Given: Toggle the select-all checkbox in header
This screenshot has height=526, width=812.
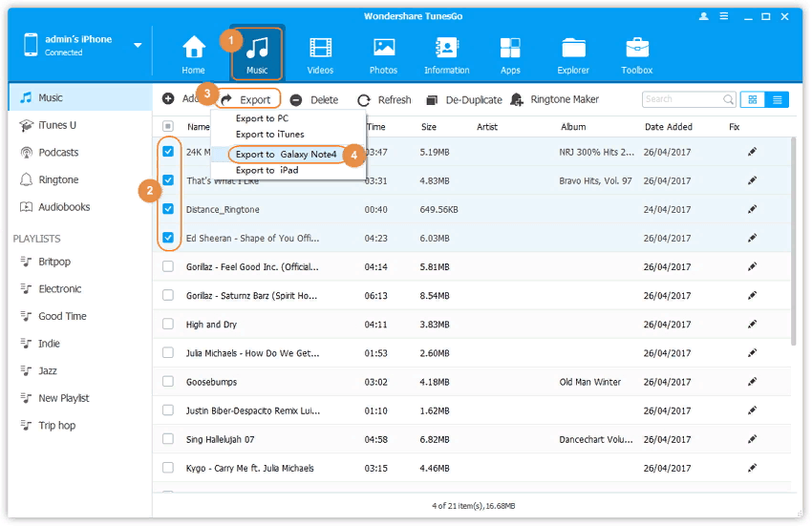Looking at the screenshot, I should (x=168, y=127).
